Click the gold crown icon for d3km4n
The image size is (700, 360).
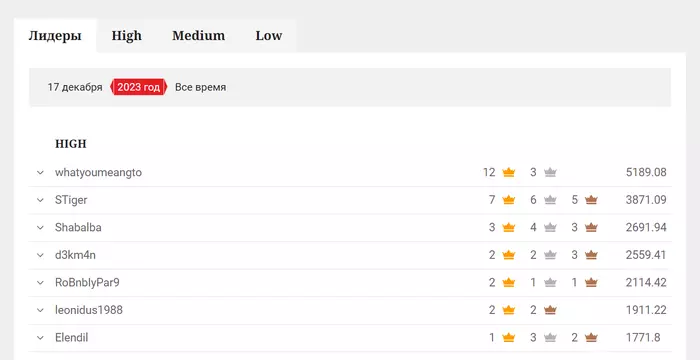pos(508,255)
